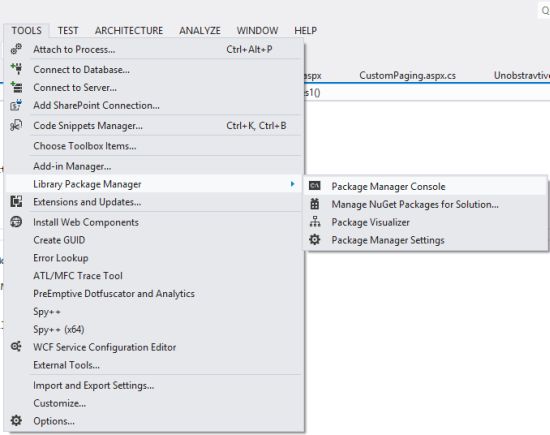
Task: Select Connect to Database entry
Action: pyautogui.click(x=154, y=69)
